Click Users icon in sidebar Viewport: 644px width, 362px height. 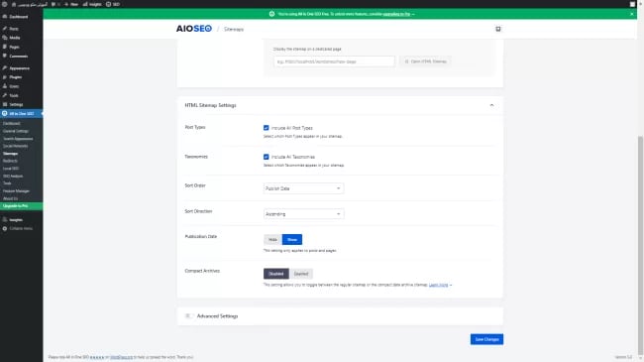pyautogui.click(x=5, y=86)
